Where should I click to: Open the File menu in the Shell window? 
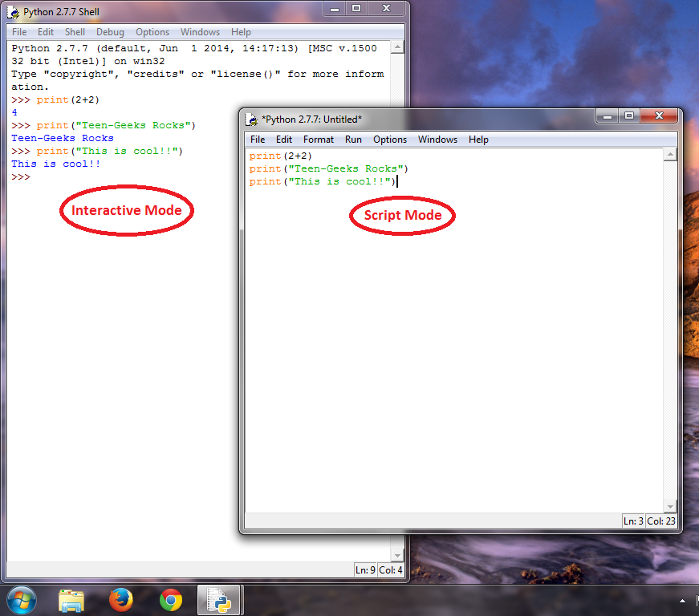coord(18,32)
